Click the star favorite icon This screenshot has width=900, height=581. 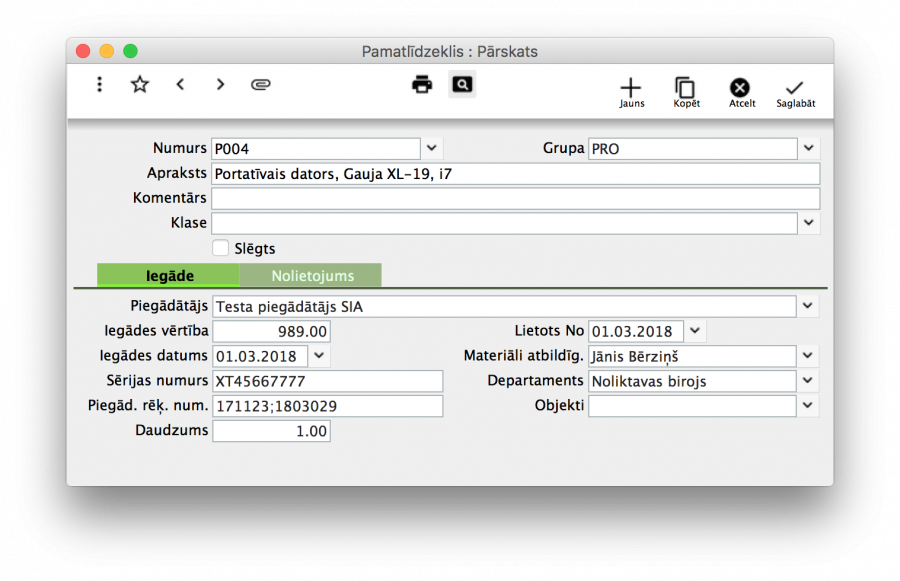click(139, 85)
